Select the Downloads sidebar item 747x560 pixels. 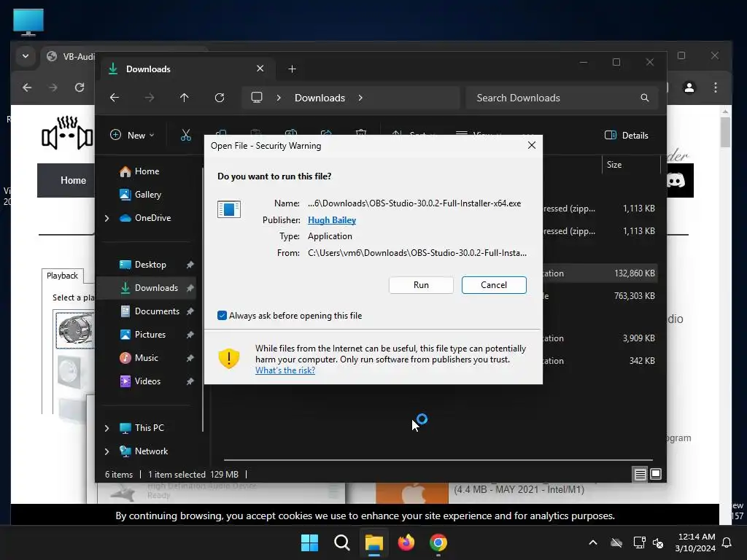tap(147, 287)
